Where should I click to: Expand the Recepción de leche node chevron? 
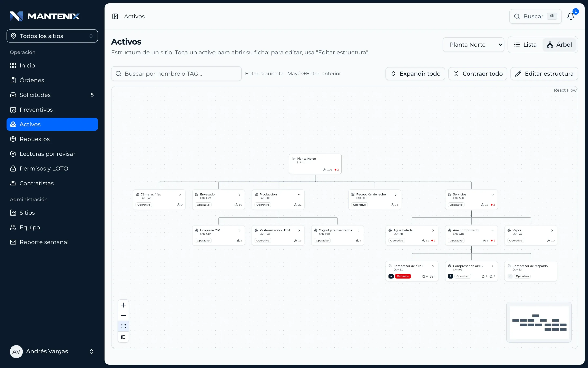coord(396,195)
